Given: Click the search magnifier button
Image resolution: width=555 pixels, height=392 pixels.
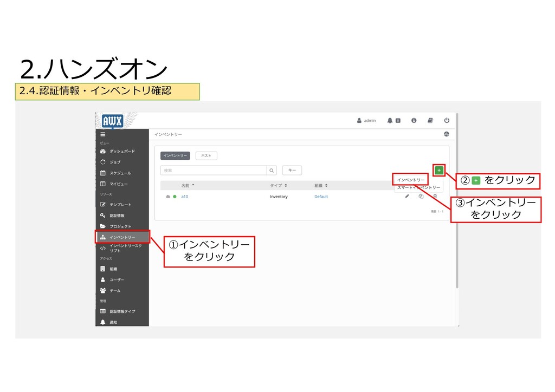Looking at the screenshot, I should coord(272,171).
